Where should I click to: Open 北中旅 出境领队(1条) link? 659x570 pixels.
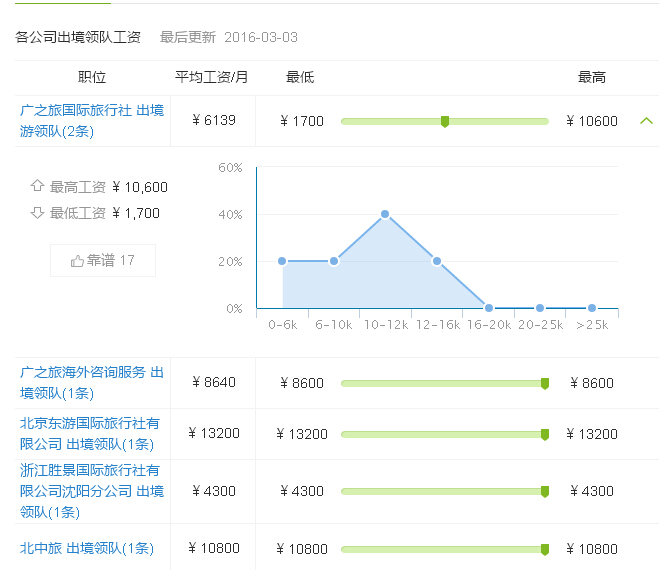[x=87, y=548]
